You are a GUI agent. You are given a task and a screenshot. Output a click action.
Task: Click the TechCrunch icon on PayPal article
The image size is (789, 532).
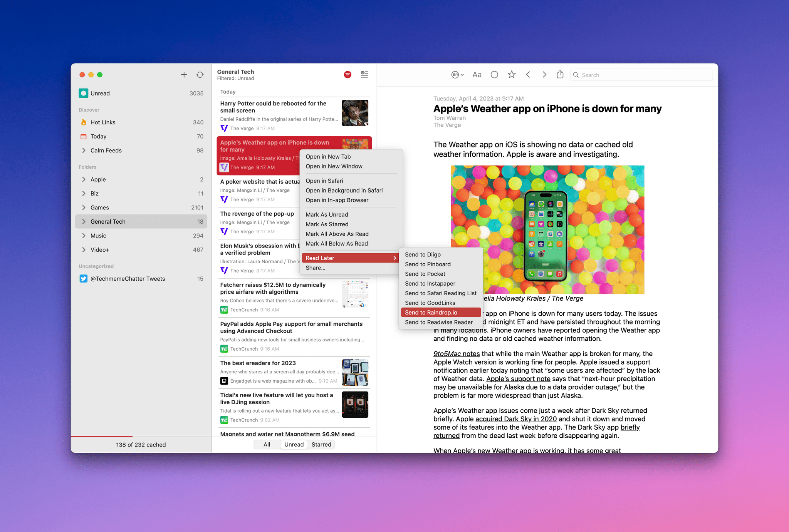point(224,349)
